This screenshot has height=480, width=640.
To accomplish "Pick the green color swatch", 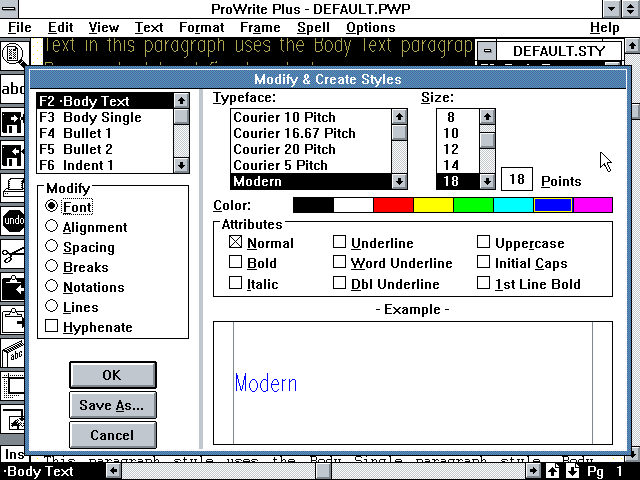I will (473, 205).
